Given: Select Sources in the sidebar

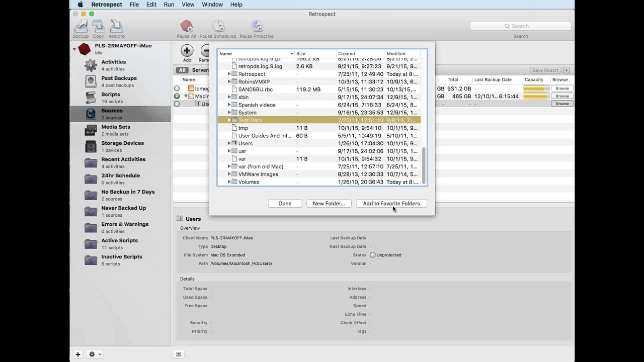Looking at the screenshot, I should click(x=121, y=114).
